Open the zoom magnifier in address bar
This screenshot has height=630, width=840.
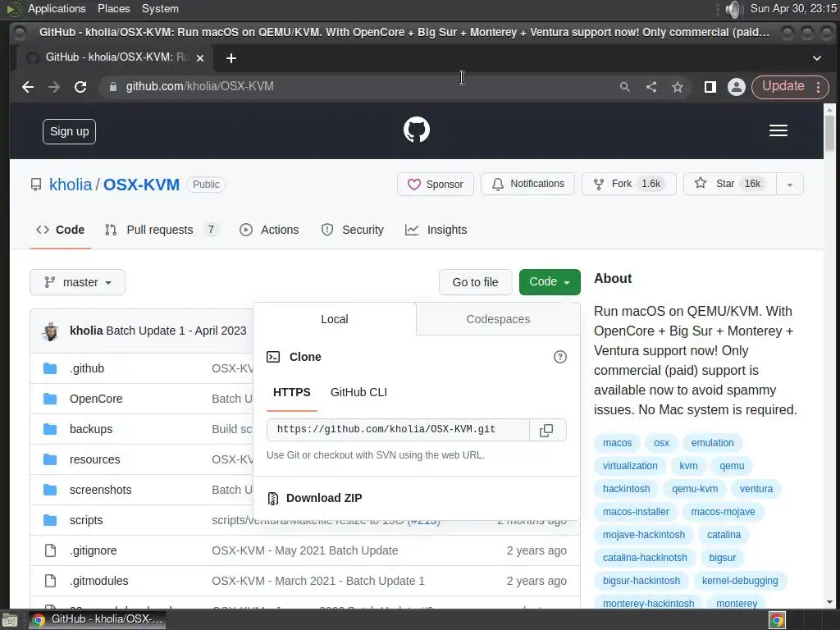pos(624,87)
